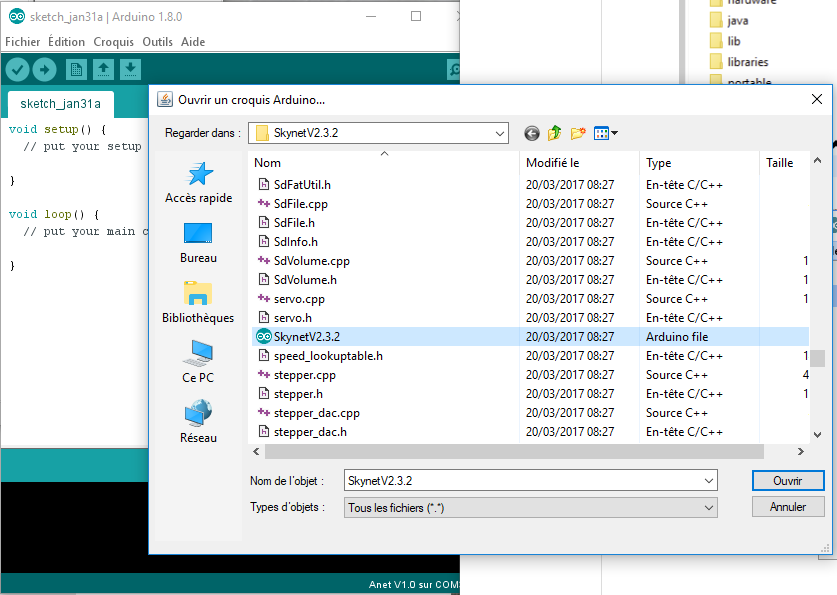Open the Croquis menu in Arduino
Viewport: 837px width, 595px height.
(x=113, y=42)
